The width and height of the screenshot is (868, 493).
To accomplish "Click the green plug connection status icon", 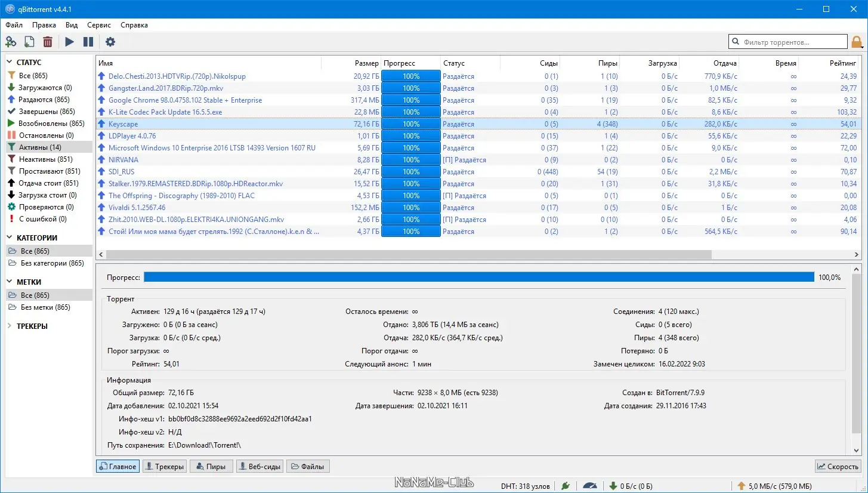I will [x=565, y=485].
